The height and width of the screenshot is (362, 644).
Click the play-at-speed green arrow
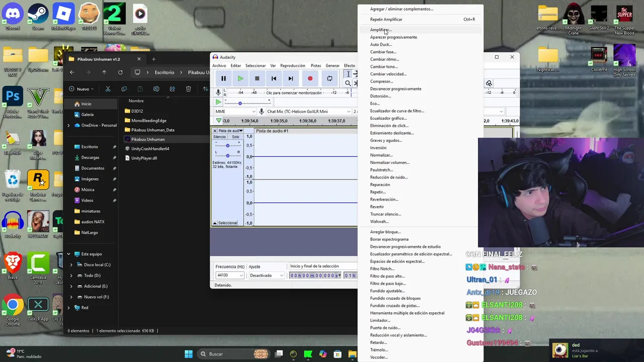coord(218,102)
